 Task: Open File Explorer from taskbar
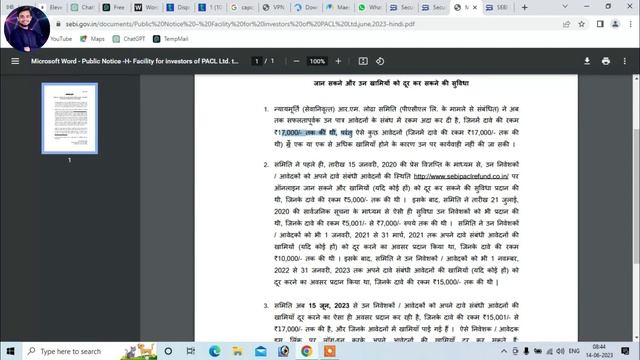[x=238, y=351]
